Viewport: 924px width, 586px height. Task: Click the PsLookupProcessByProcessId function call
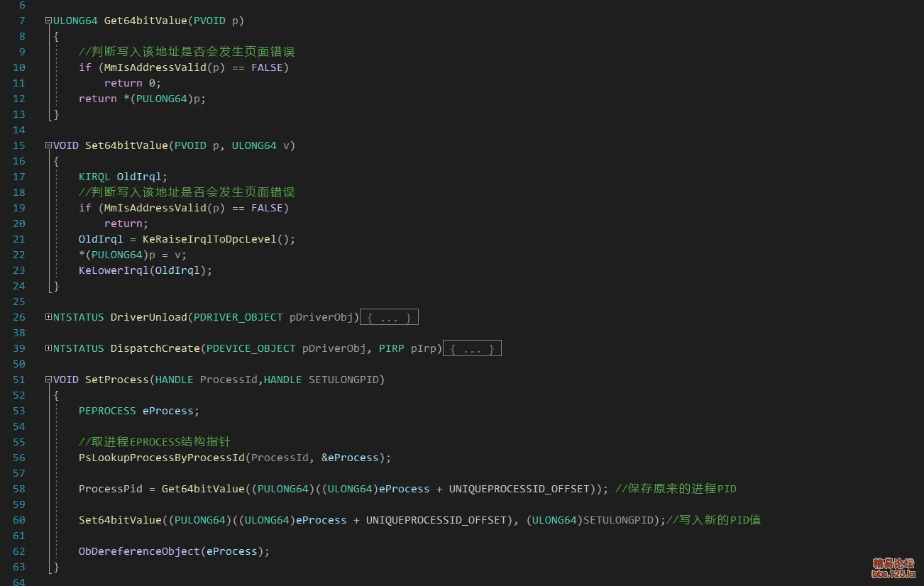pyautogui.click(x=161, y=458)
